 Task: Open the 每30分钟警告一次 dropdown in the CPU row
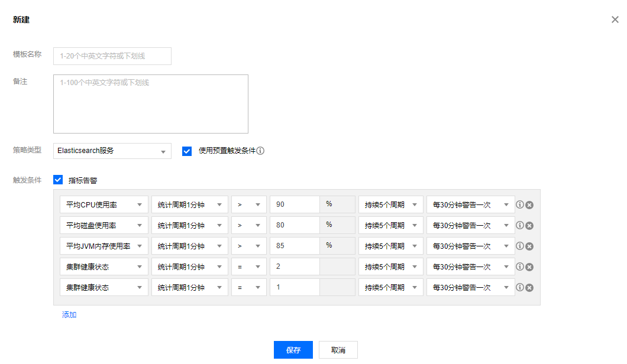click(x=471, y=204)
